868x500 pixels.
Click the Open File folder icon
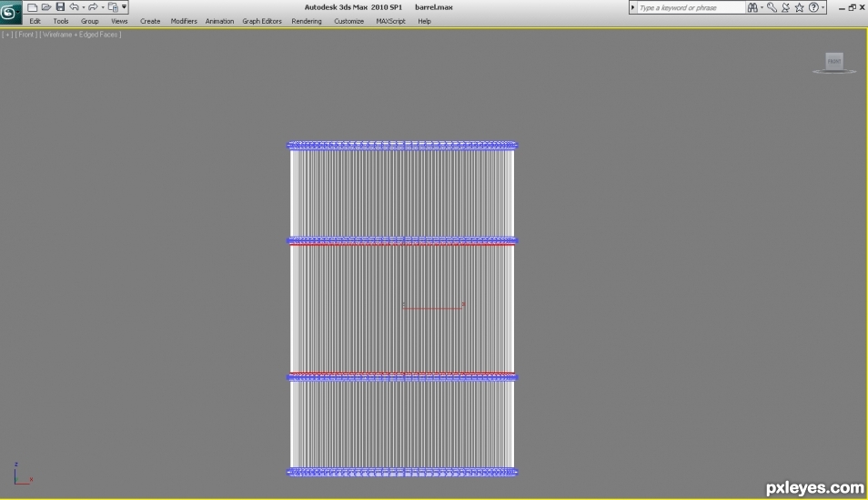point(46,7)
